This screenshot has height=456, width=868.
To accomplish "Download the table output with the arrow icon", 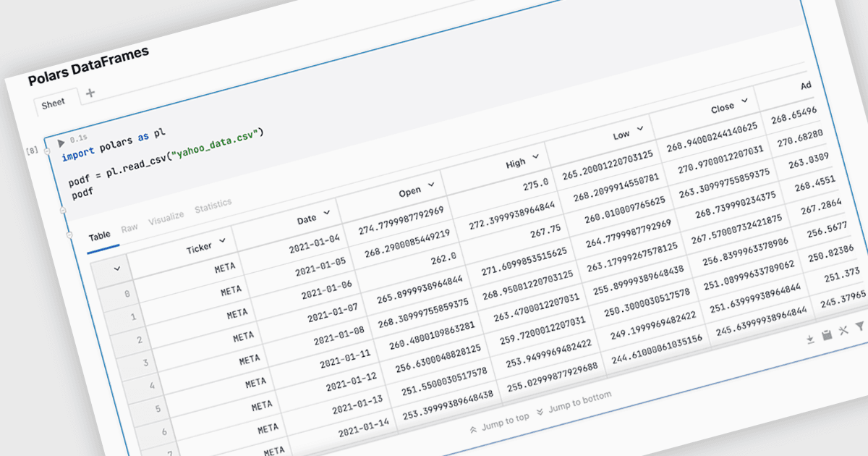I will (x=811, y=338).
